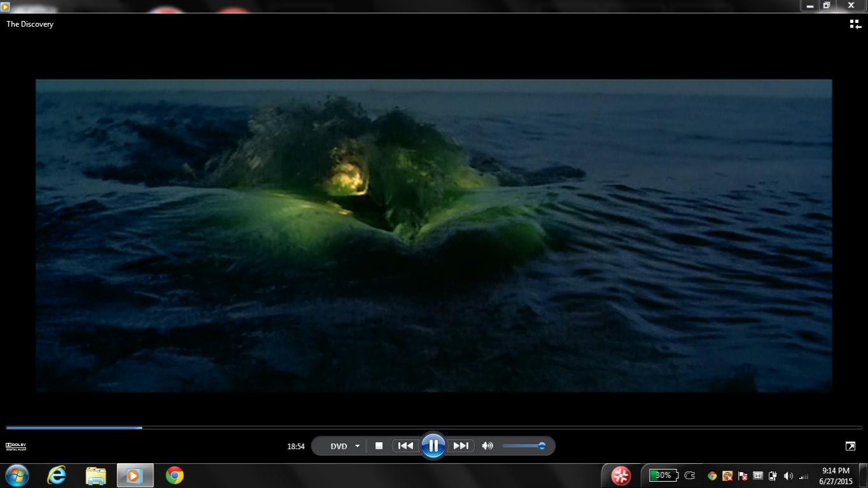Viewport: 868px width, 488px height.
Task: Open Windows Explorer folder from taskbar
Action: tap(95, 475)
